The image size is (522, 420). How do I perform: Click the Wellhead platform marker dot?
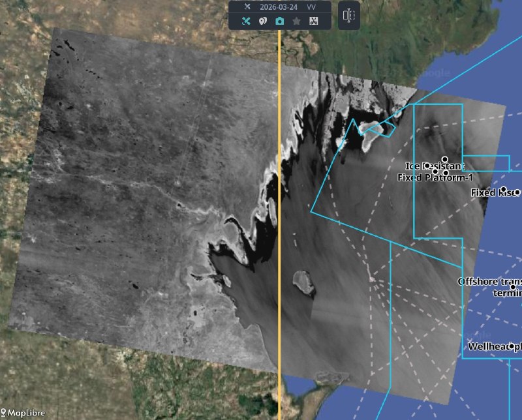click(512, 346)
